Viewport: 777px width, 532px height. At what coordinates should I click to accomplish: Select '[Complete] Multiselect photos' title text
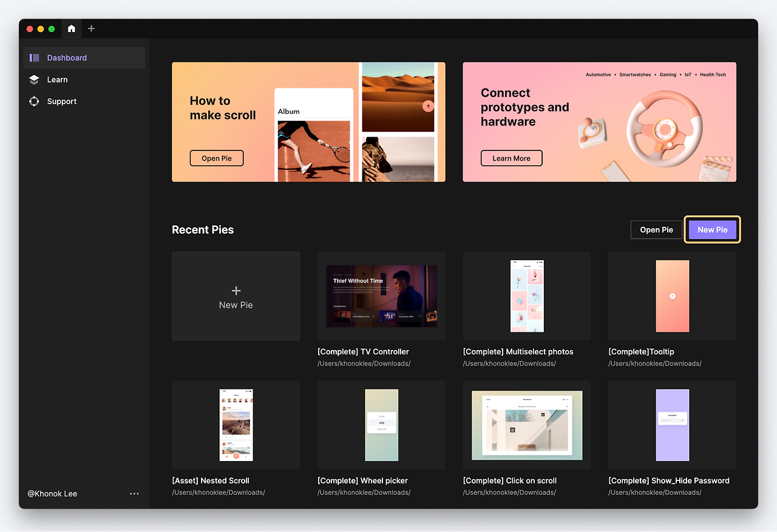[518, 352]
